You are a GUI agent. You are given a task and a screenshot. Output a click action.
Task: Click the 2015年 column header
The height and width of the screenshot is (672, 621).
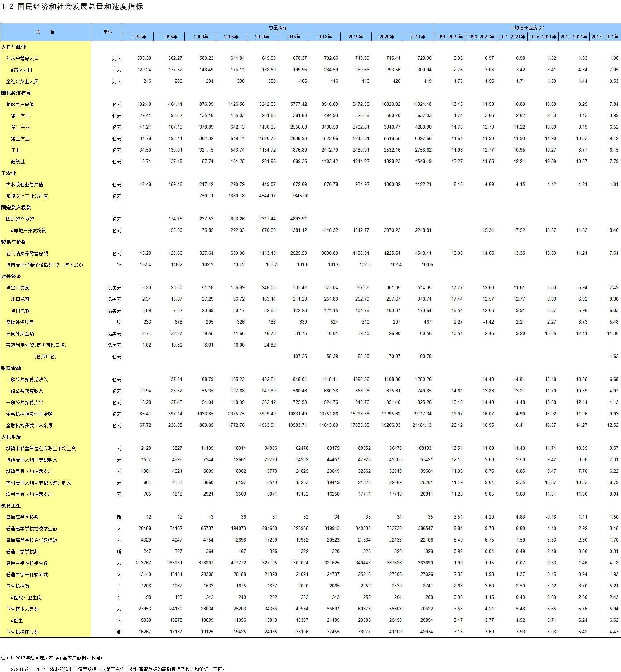[x=293, y=37]
